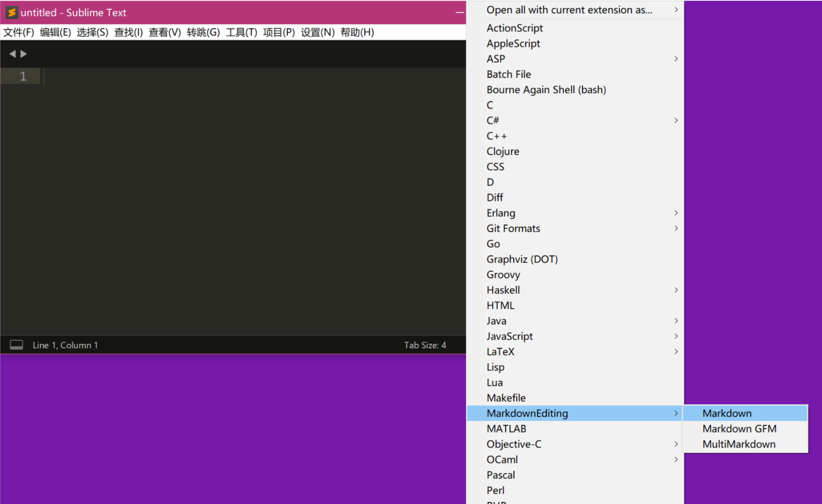The height and width of the screenshot is (504, 822).
Task: Click the previous tab left arrow
Action: [x=12, y=54]
